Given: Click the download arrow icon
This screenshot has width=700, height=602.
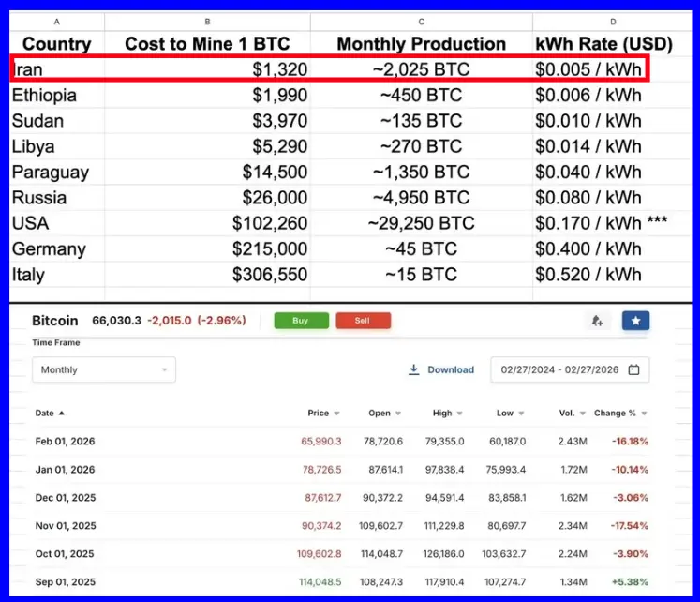Looking at the screenshot, I should click(414, 370).
